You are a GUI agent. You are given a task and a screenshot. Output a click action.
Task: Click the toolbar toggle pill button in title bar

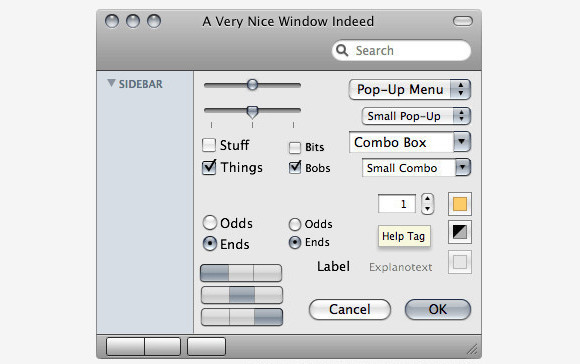[x=463, y=21]
